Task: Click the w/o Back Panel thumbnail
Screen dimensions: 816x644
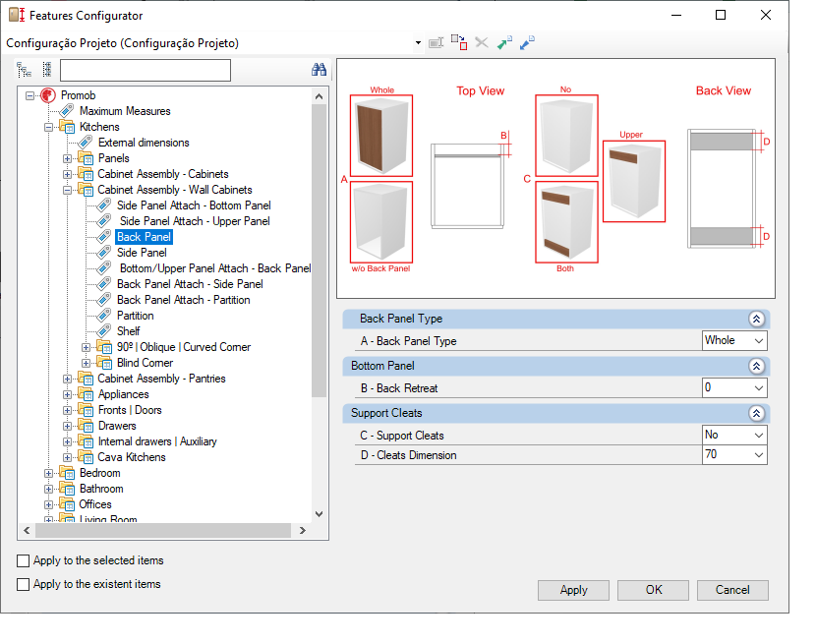Action: click(381, 222)
